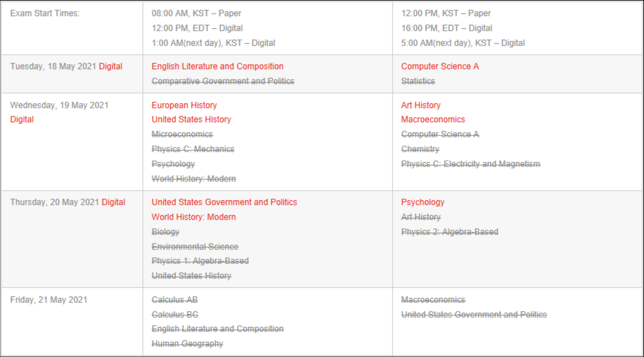Click the red Psychology entry on Thursday
644x357 pixels.
[423, 202]
